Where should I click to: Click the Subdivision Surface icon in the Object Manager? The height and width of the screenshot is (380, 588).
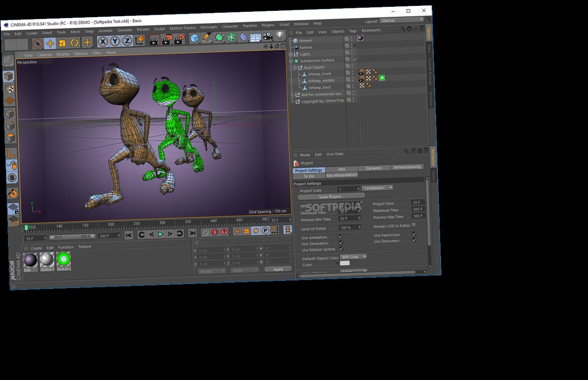(296, 60)
